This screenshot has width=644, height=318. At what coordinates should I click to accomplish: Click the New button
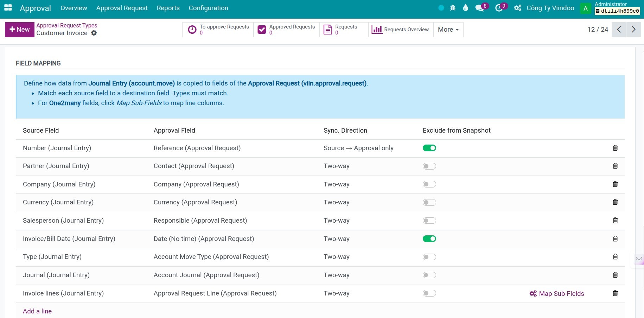pos(20,30)
